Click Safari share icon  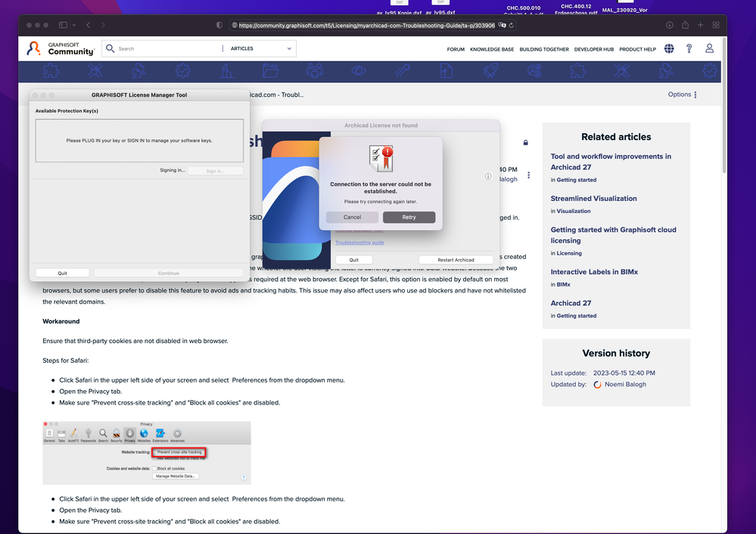[x=685, y=24]
